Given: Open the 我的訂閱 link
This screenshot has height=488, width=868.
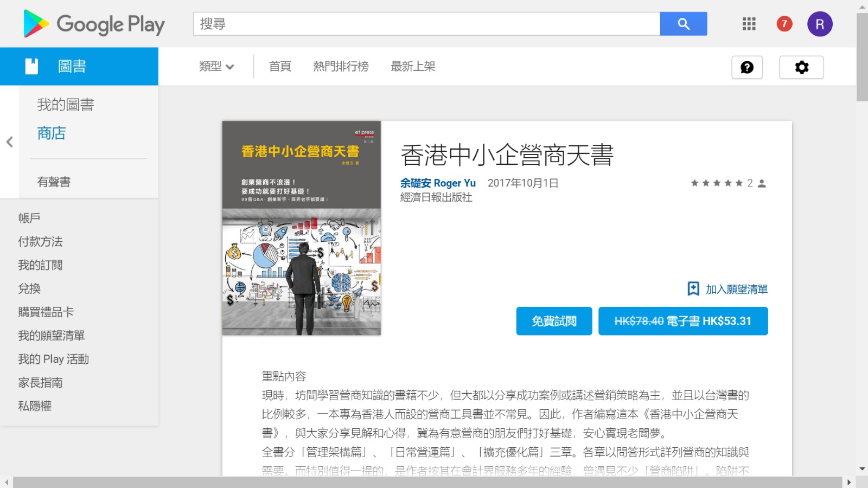Looking at the screenshot, I should pos(40,265).
